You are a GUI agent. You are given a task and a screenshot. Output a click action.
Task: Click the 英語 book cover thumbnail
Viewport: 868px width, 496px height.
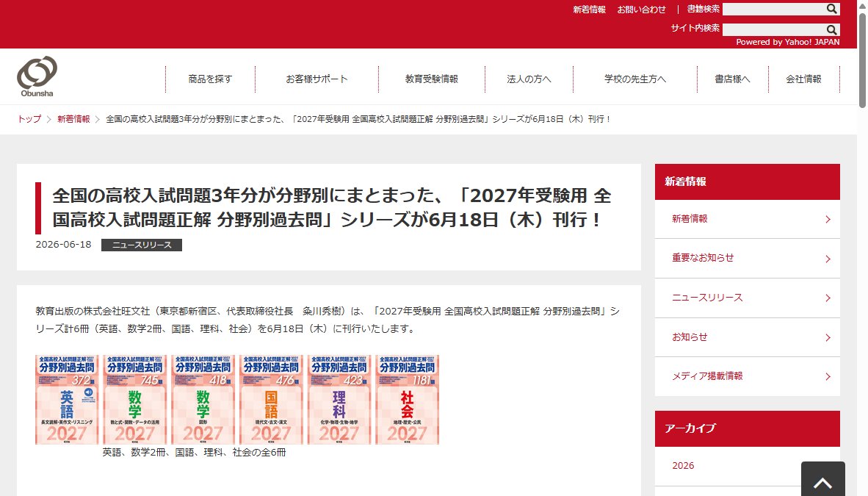click(67, 400)
